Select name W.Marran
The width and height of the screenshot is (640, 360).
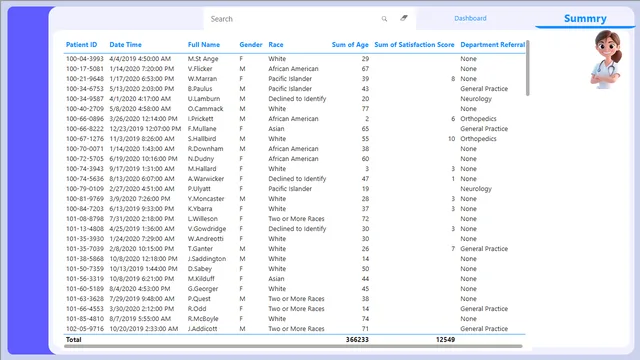202,79
